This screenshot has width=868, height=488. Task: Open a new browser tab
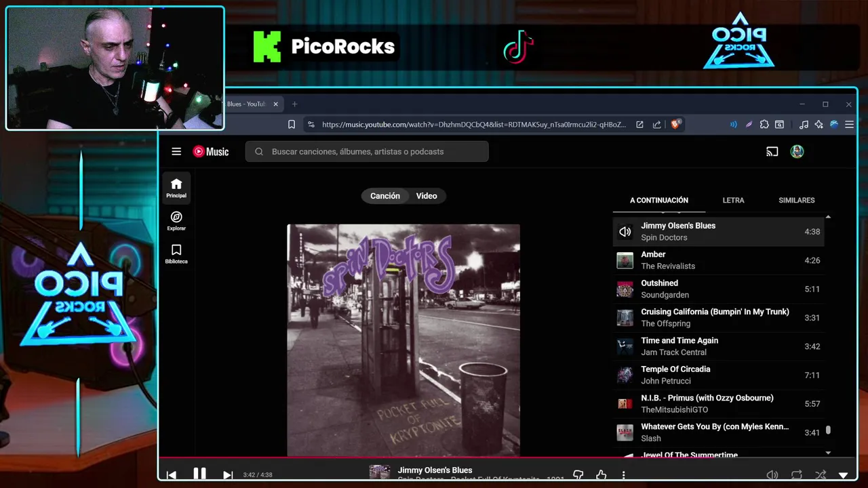point(294,104)
